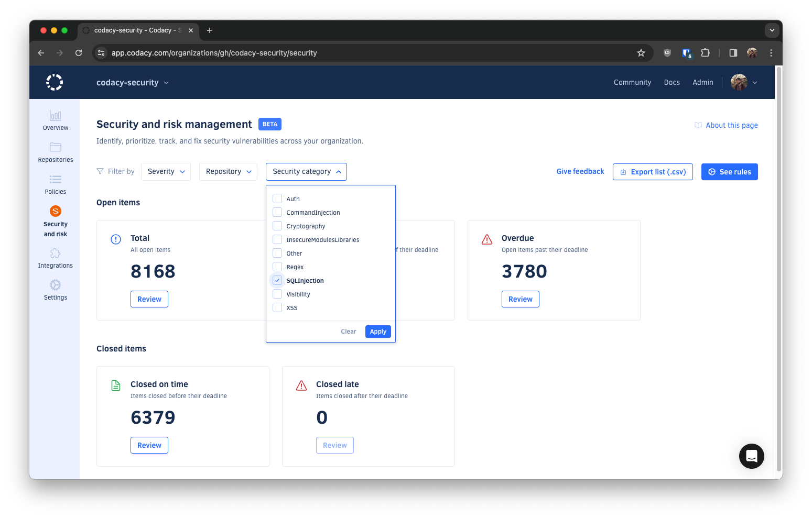
Task: Check the Visibility checkbox
Action: (x=277, y=294)
